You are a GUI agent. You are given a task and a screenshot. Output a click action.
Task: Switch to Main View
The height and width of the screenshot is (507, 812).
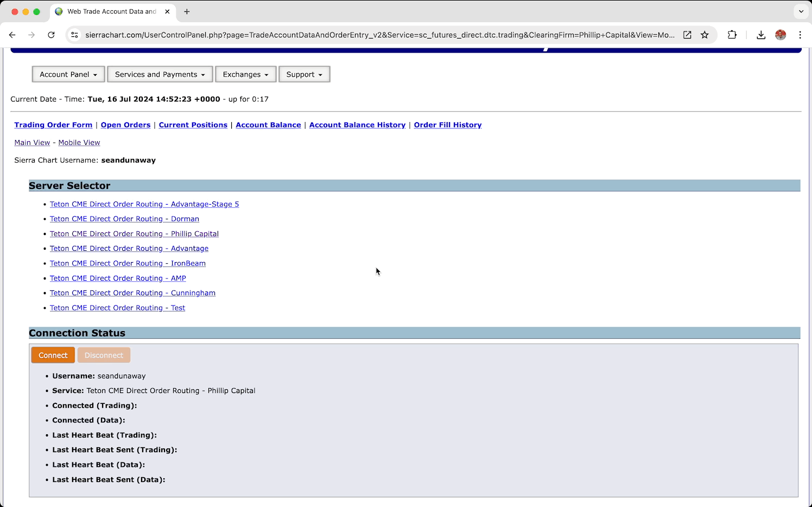tap(32, 143)
